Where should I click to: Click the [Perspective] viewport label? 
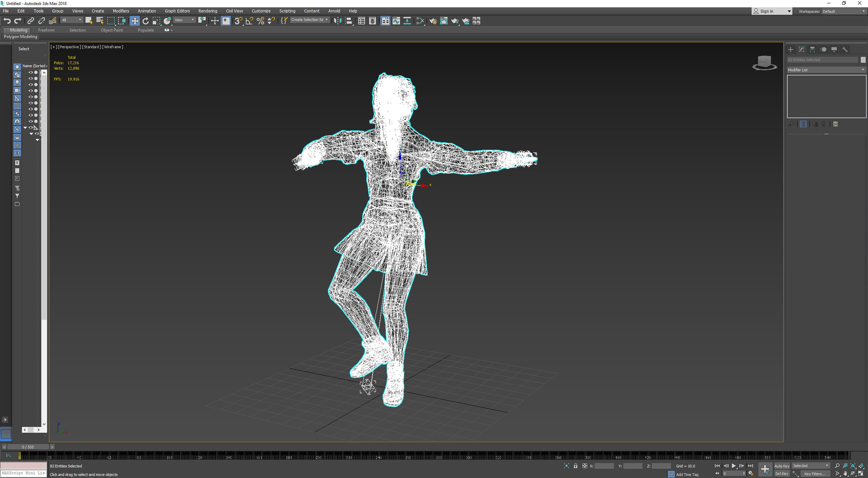click(x=69, y=47)
